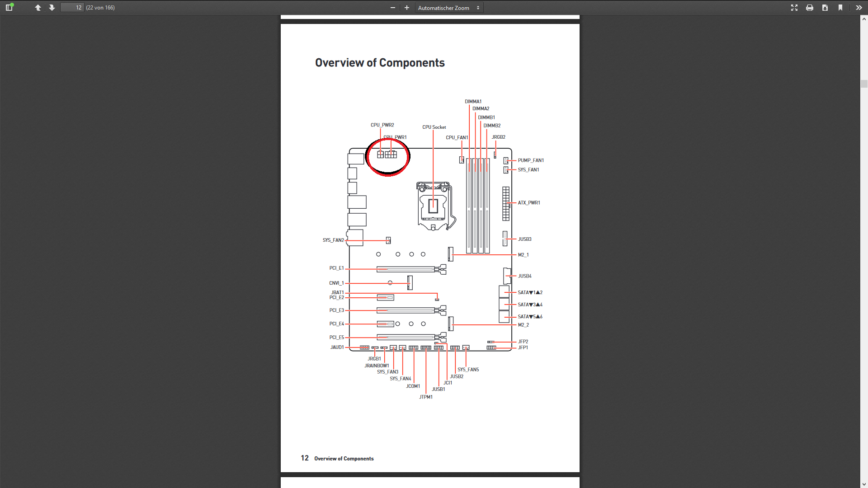Zoom in with the plus button
Image resolution: width=868 pixels, height=488 pixels.
pyautogui.click(x=407, y=8)
